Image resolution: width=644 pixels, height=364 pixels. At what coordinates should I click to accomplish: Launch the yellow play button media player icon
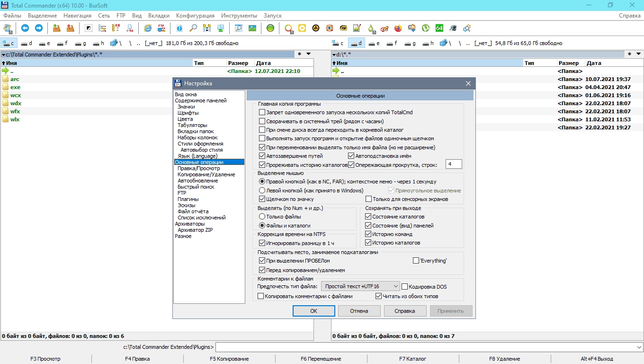click(302, 28)
